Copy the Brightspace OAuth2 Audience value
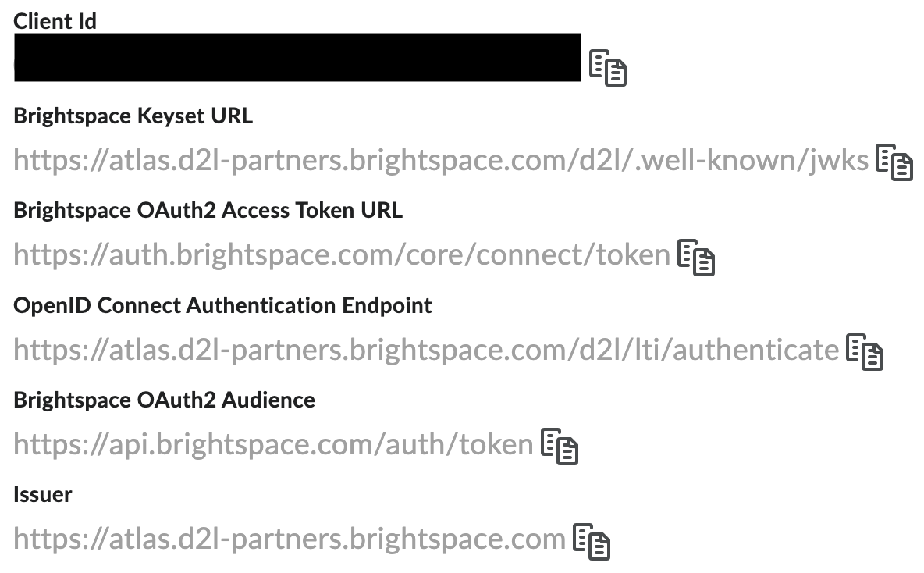 click(560, 447)
